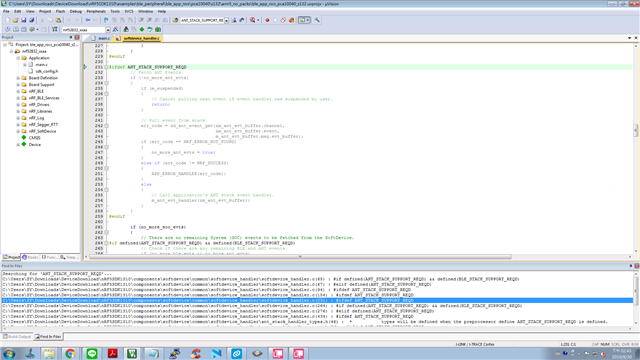The image size is (640, 360).
Task: Select the nRF_Segger_RTT folder
Action: pos(43,124)
